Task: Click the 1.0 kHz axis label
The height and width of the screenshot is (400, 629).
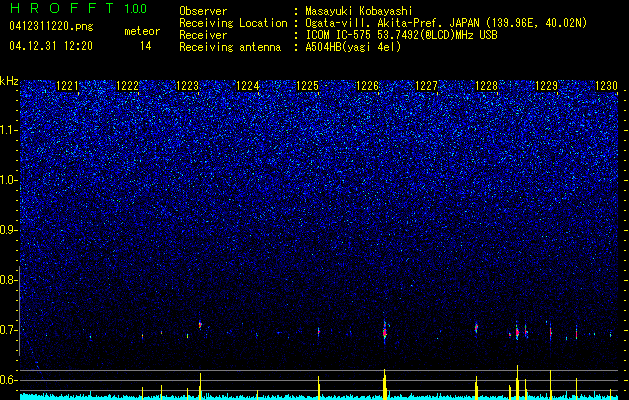Action: pyautogui.click(x=9, y=180)
